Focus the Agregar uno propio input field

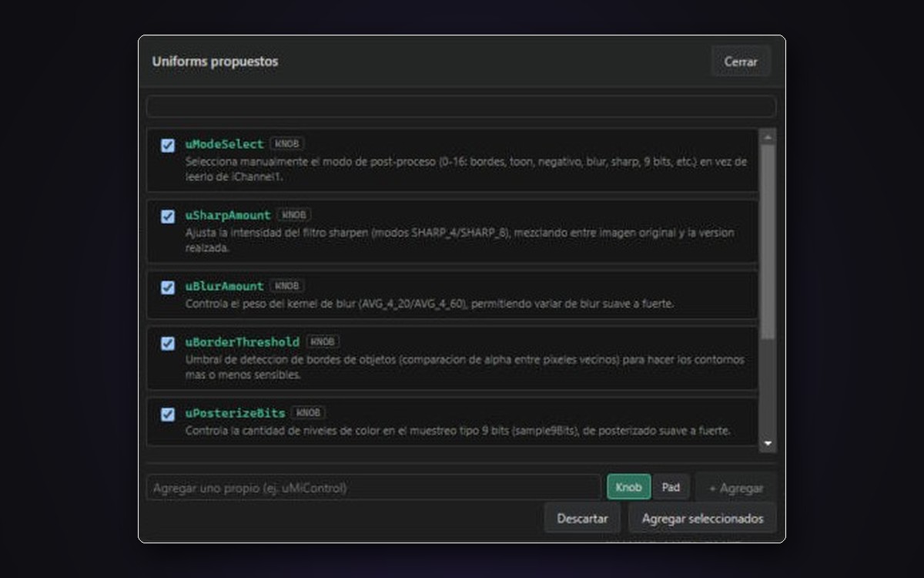pos(373,488)
